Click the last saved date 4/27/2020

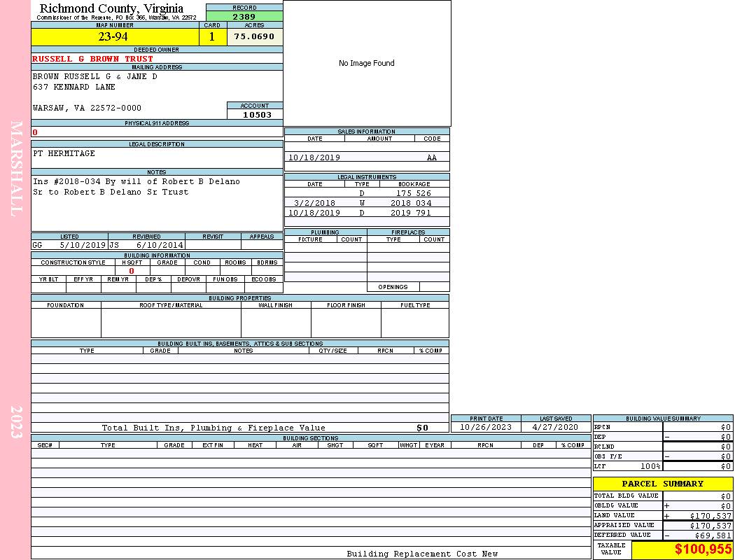556,427
